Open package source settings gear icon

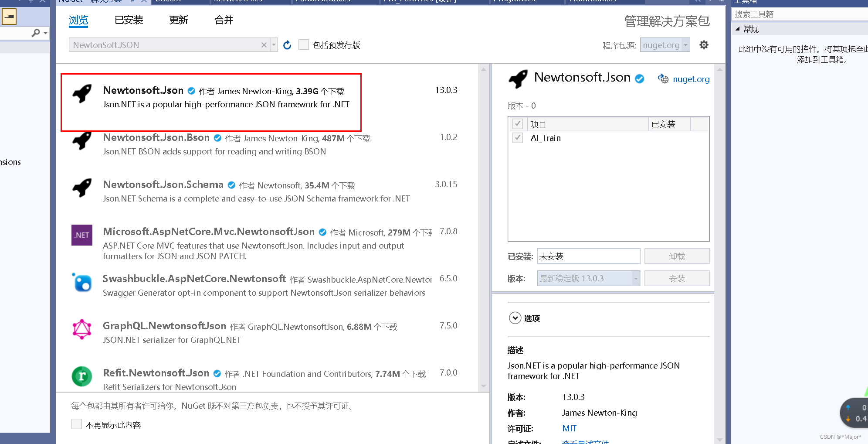click(x=704, y=45)
